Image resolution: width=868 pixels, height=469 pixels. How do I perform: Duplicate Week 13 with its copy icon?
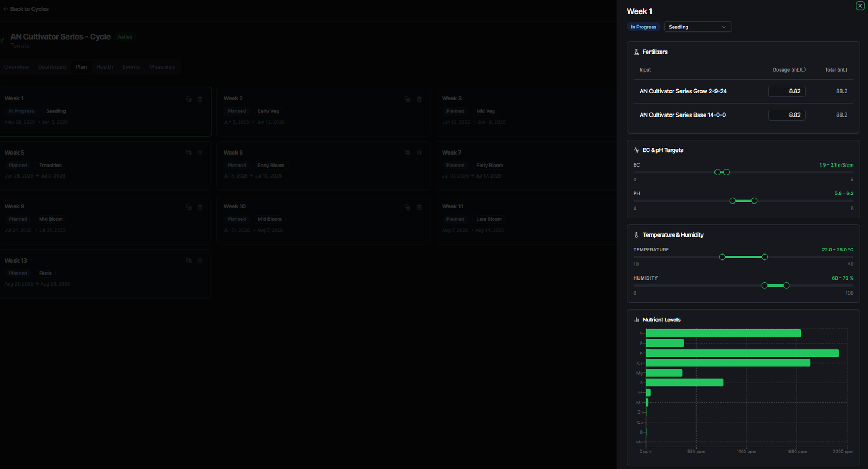point(189,261)
